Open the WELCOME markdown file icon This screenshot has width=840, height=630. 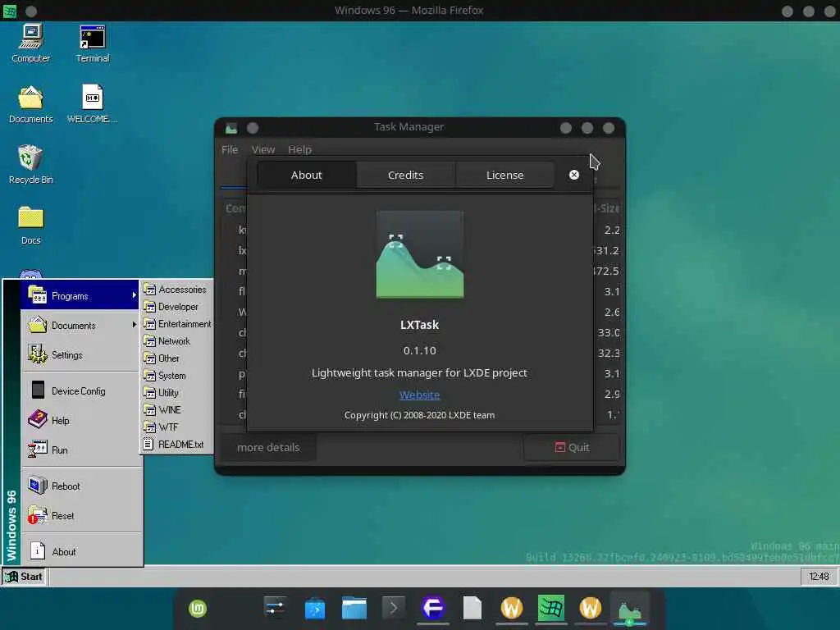pos(92,105)
